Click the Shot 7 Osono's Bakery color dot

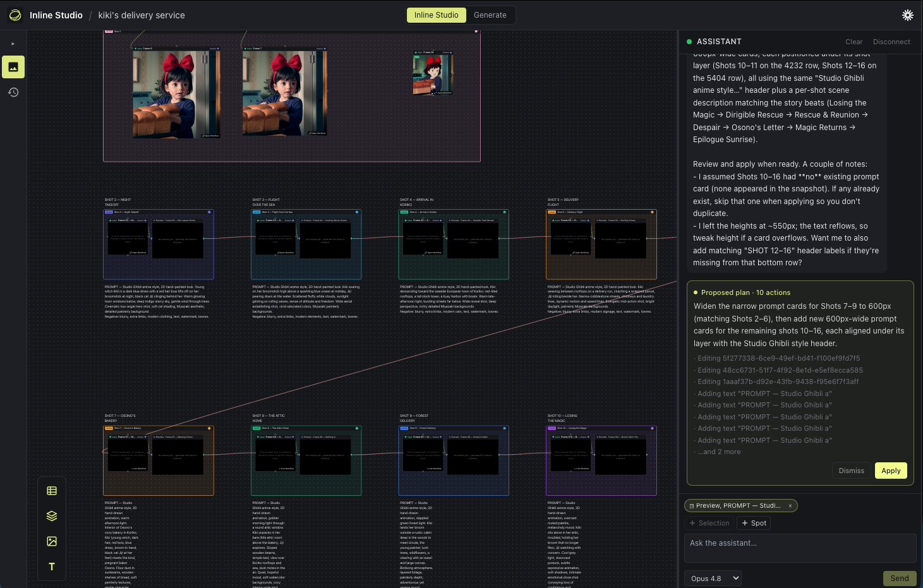point(209,428)
